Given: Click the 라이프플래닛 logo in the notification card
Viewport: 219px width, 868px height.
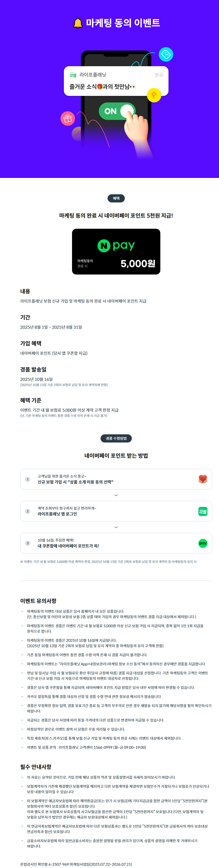Looking at the screenshot, I should coord(73,75).
